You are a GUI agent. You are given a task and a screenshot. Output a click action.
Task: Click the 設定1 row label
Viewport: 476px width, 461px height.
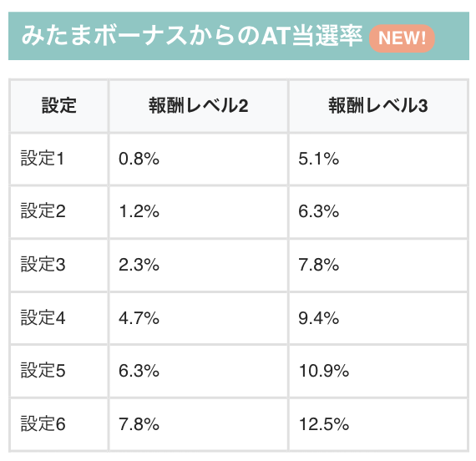[x=59, y=159]
